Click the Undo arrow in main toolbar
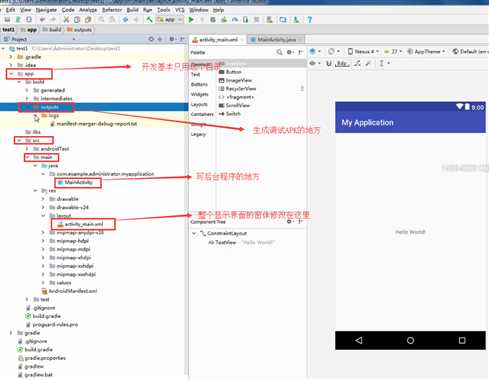 [x=42, y=20]
